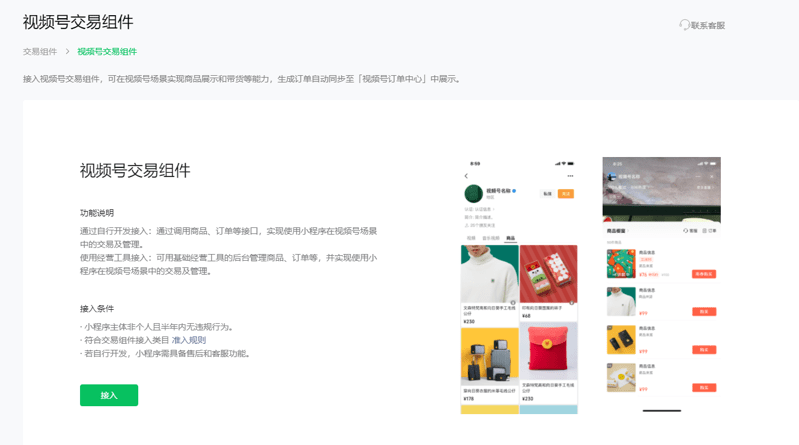The height and width of the screenshot is (445, 799).
Task: Click the white sweater product image
Action: tap(489, 274)
